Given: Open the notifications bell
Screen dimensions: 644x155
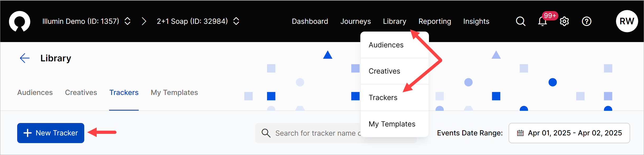Looking at the screenshot, I should tap(542, 21).
